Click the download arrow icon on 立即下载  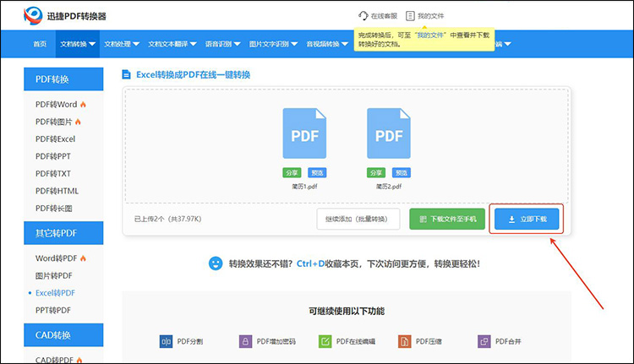click(511, 219)
